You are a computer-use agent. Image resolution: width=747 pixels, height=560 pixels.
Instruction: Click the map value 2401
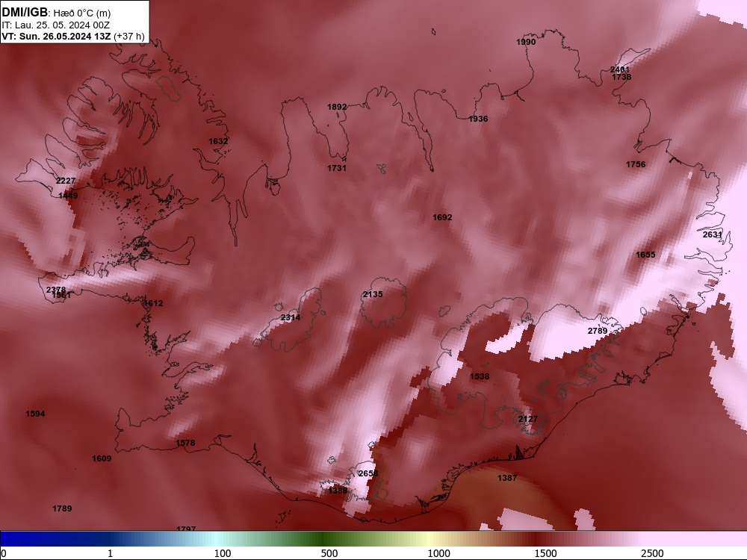pyautogui.click(x=620, y=69)
